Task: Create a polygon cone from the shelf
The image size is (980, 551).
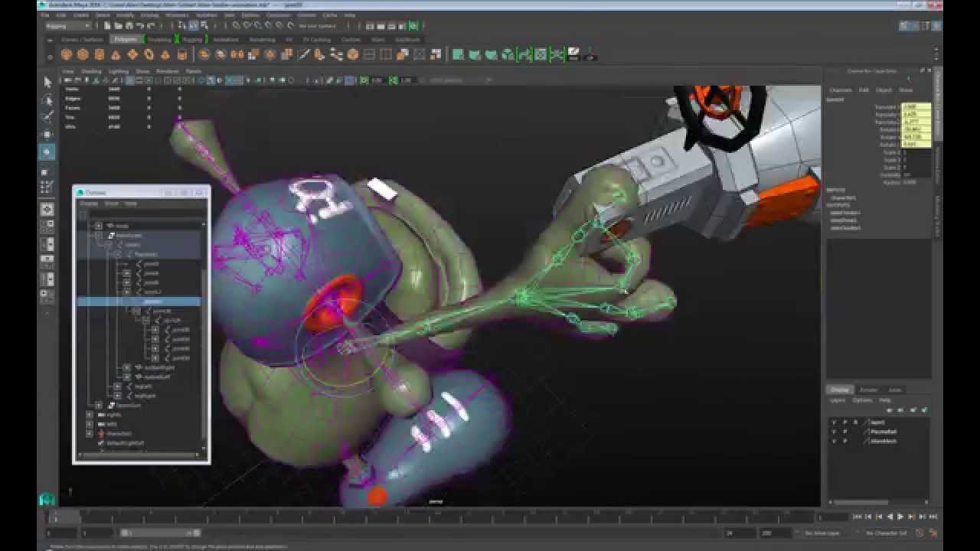Action: pos(116,54)
